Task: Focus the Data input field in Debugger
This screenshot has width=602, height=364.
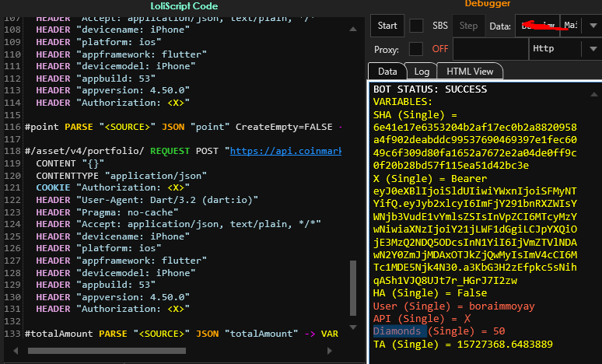Action: pyautogui.click(x=537, y=26)
